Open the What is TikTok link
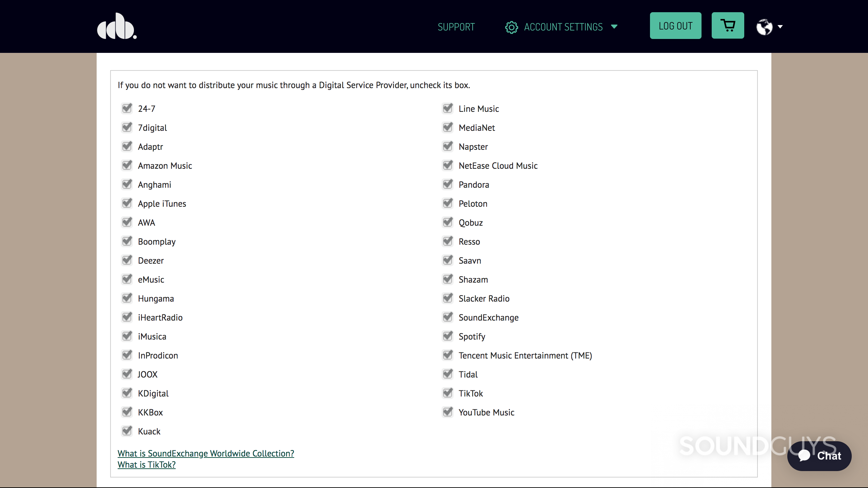 click(x=146, y=464)
